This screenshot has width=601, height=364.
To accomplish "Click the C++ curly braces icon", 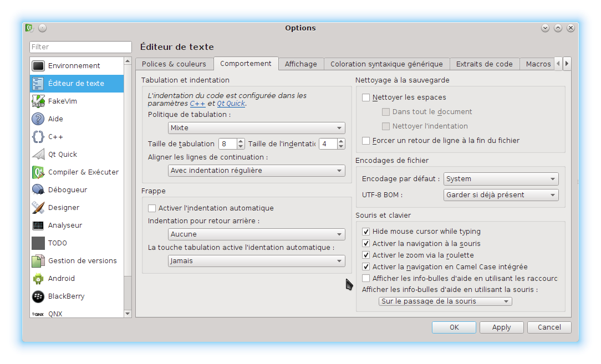I will click(38, 137).
